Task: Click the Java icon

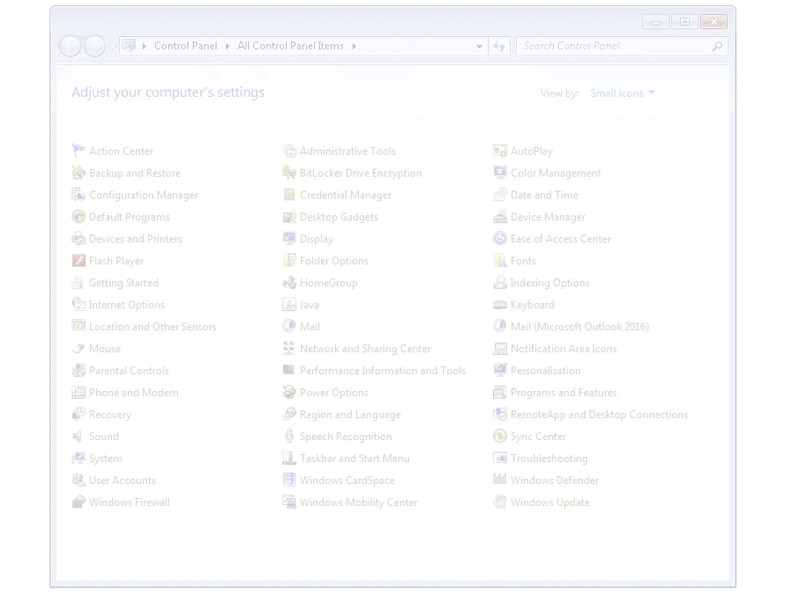Action: pos(289,304)
